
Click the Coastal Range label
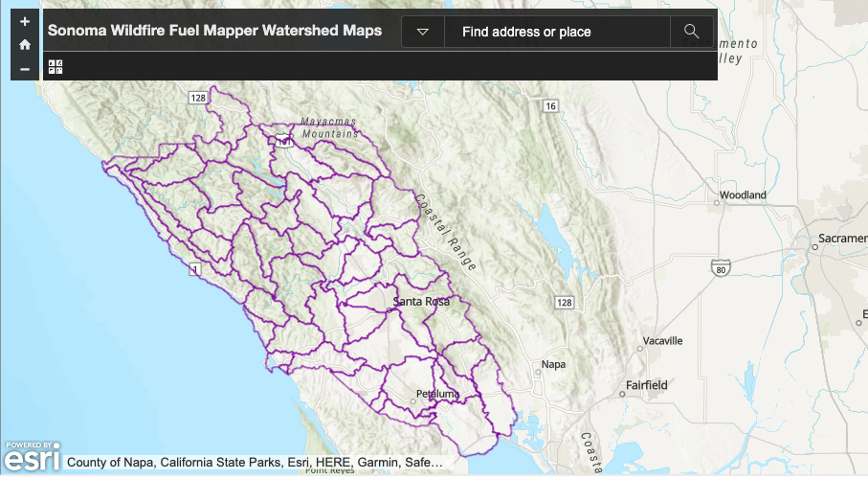446,232
